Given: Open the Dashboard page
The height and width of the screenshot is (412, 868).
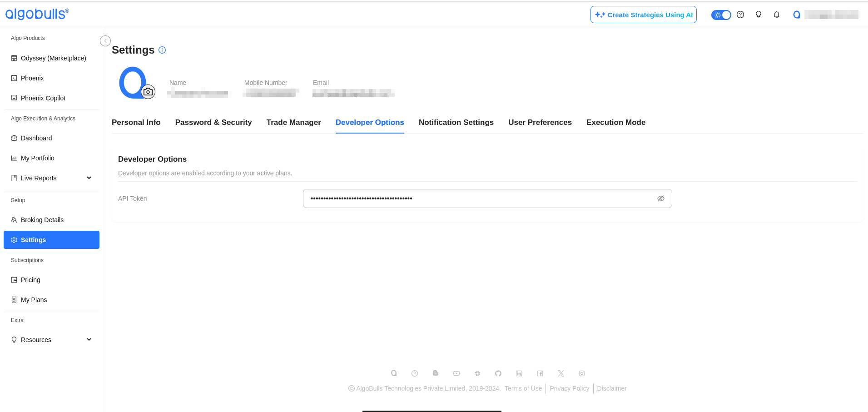Looking at the screenshot, I should [51, 138].
